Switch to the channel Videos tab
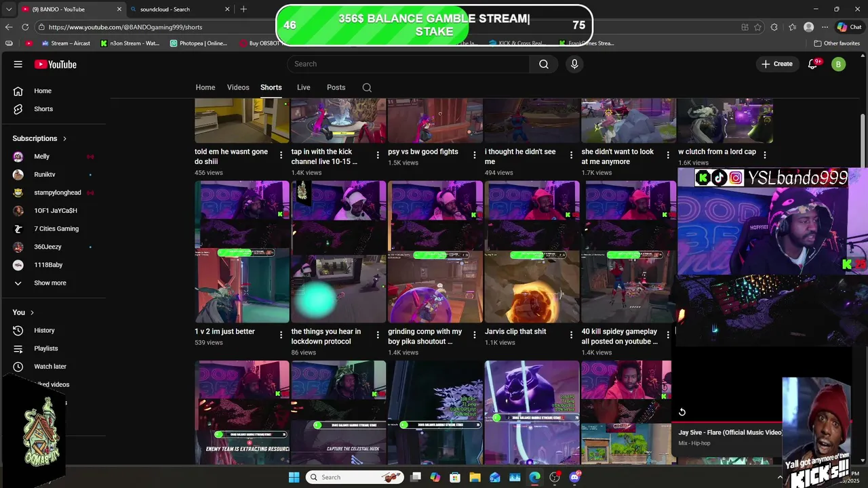 pyautogui.click(x=238, y=87)
